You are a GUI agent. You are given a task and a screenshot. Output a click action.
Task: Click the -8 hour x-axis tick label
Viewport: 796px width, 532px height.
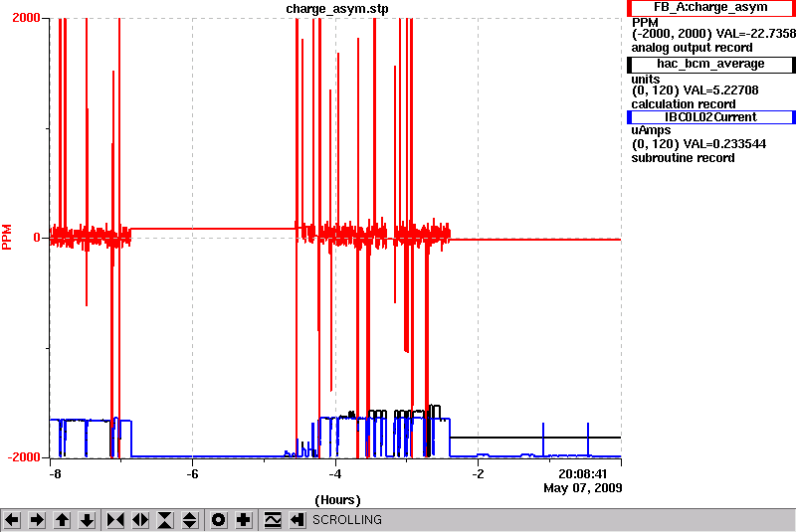[x=55, y=473]
